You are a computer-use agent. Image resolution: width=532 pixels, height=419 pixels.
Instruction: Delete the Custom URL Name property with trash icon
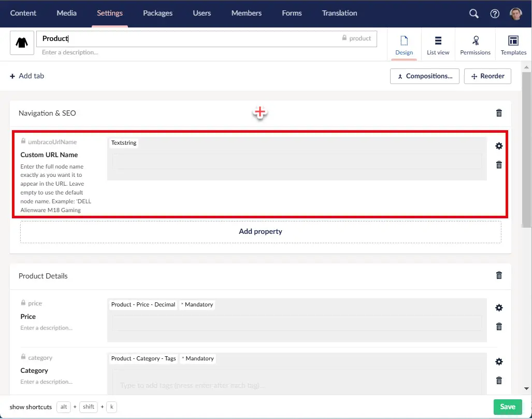(498, 164)
